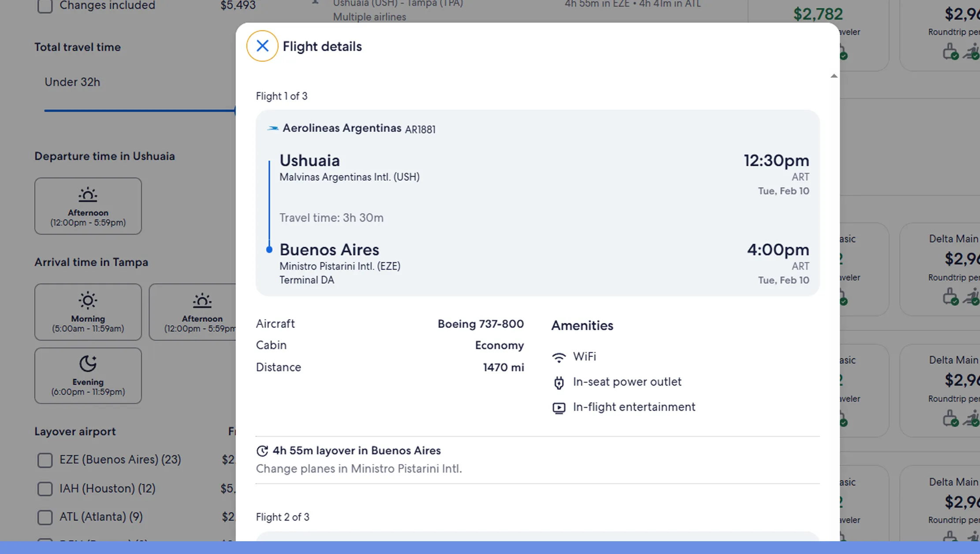Check the ATL (Atlanta) layover checkbox
This screenshot has width=980, height=554.
click(45, 517)
